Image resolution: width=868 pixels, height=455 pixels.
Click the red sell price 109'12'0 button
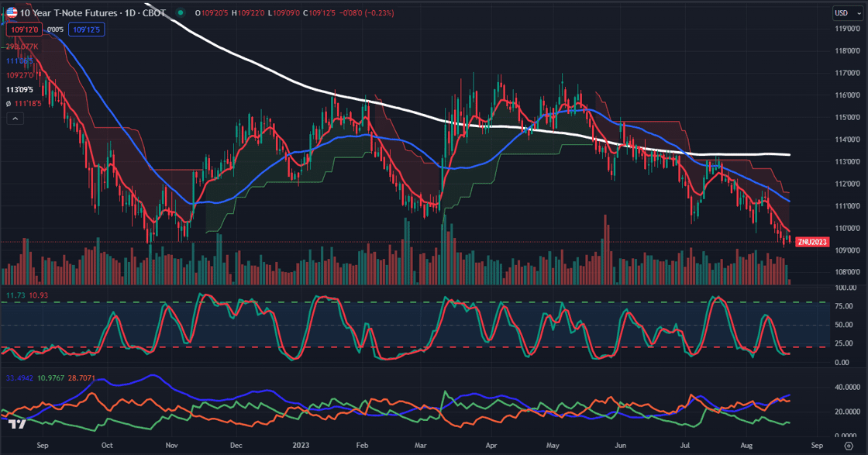point(24,29)
